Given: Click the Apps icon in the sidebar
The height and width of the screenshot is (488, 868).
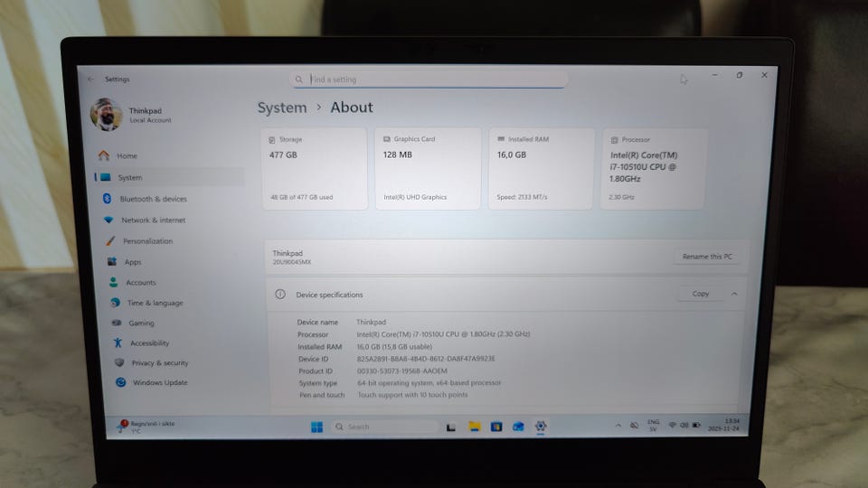Looking at the screenshot, I should click(112, 261).
